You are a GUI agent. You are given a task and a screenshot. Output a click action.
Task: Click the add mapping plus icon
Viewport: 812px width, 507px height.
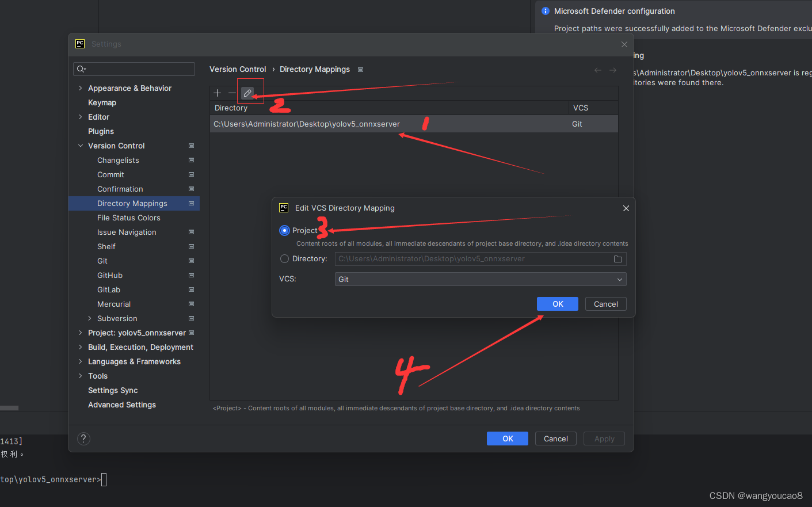point(217,93)
